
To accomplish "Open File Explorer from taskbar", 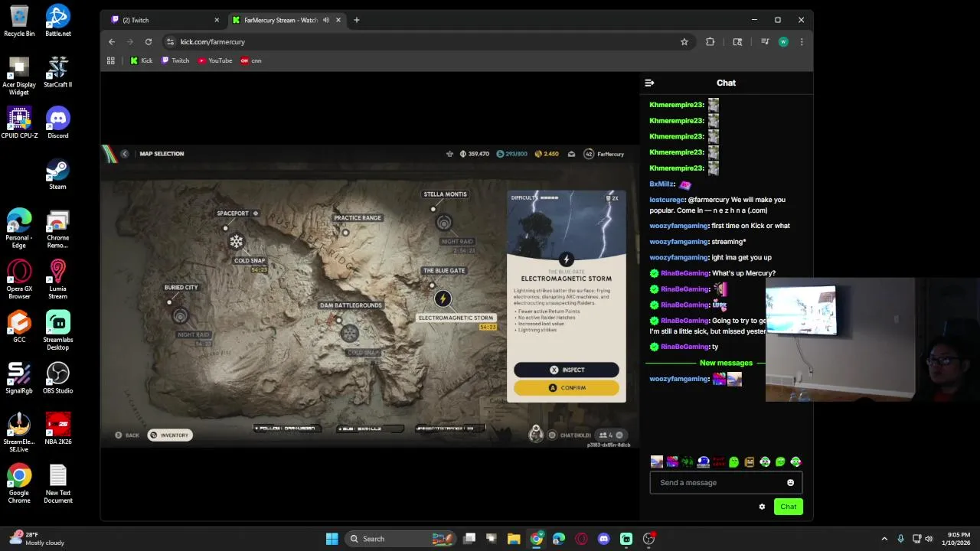I will [514, 539].
